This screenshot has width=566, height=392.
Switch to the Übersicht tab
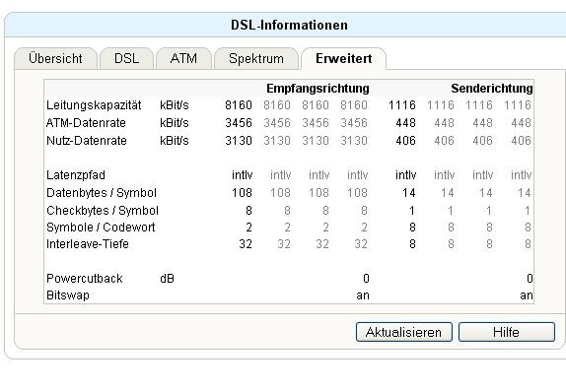coord(55,58)
